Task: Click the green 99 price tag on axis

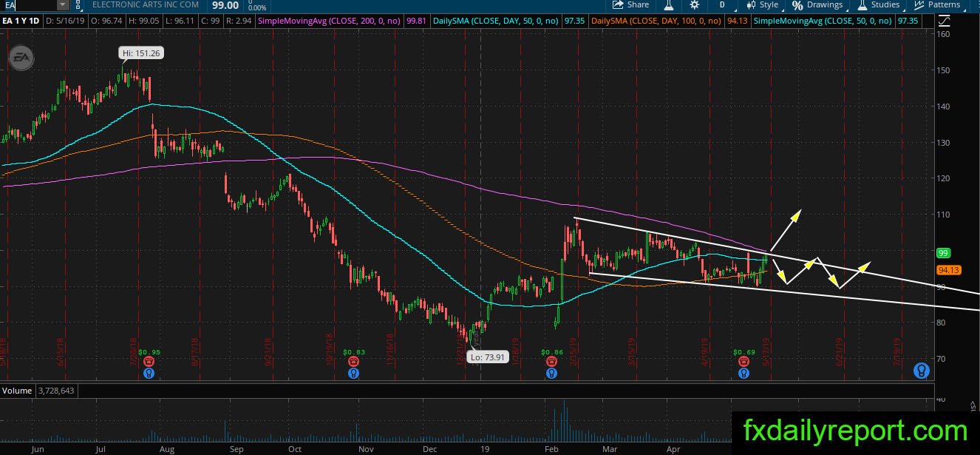Action: click(942, 252)
